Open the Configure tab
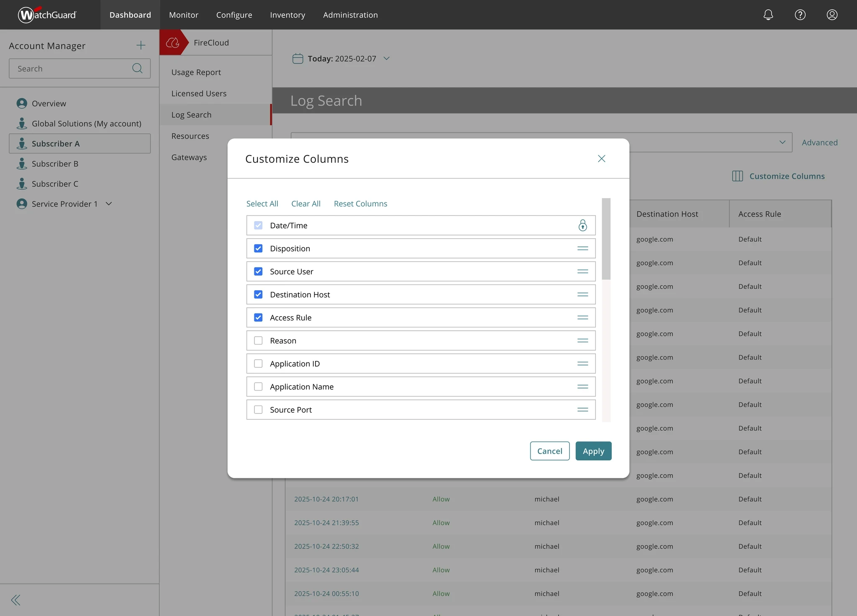Screen dimensions: 857x616 tap(234, 15)
